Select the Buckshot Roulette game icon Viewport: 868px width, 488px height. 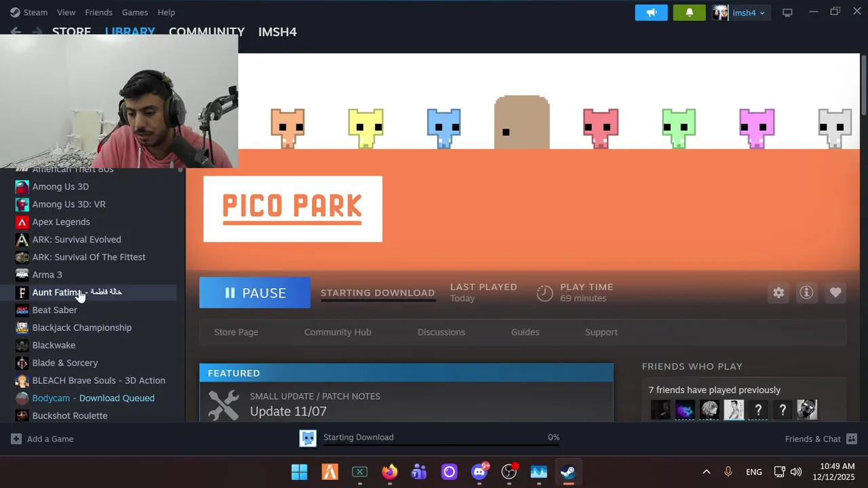(x=22, y=415)
